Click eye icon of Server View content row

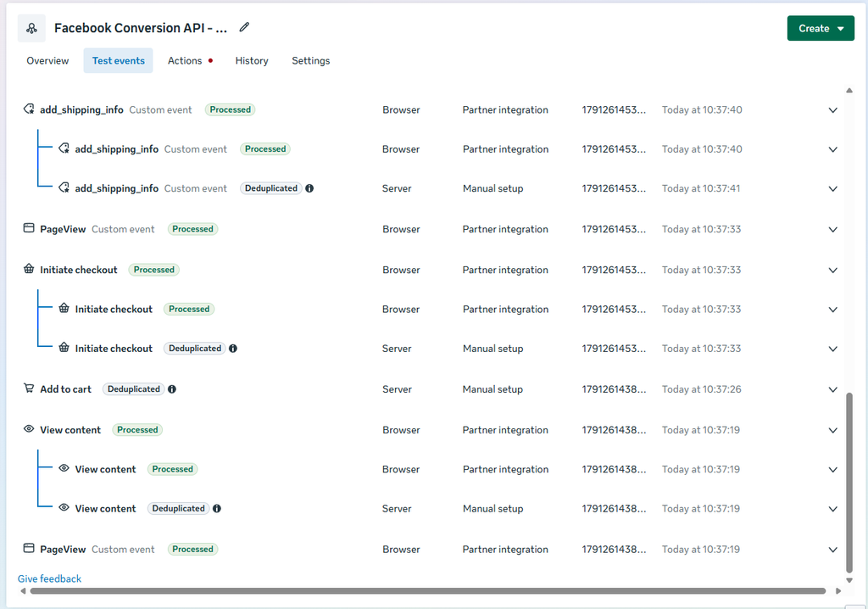pos(64,507)
